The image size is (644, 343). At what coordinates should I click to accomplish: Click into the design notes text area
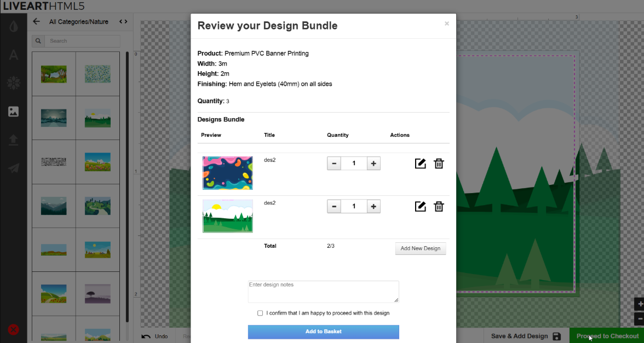tap(323, 292)
